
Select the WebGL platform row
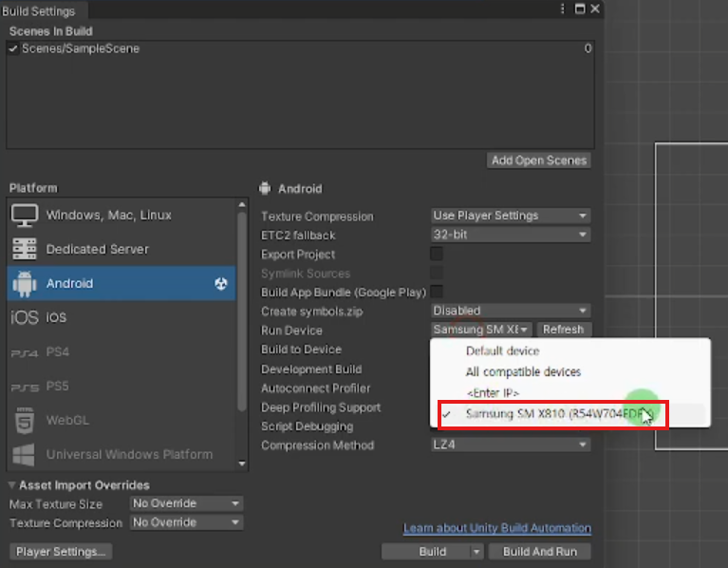[121, 421]
